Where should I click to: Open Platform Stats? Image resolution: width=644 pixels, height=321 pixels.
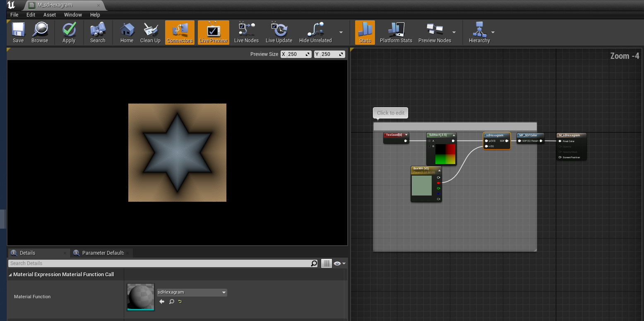click(x=396, y=32)
